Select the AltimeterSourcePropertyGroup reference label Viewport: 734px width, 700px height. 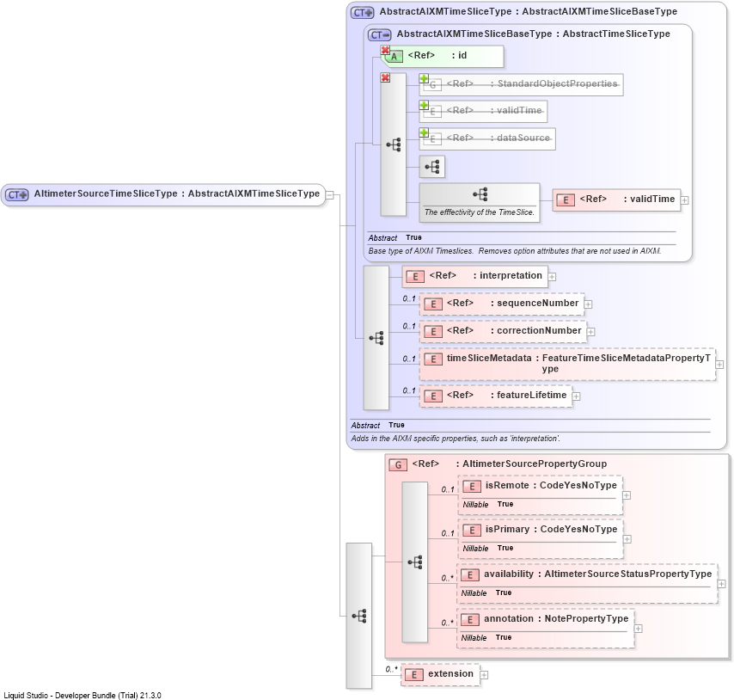510,464
